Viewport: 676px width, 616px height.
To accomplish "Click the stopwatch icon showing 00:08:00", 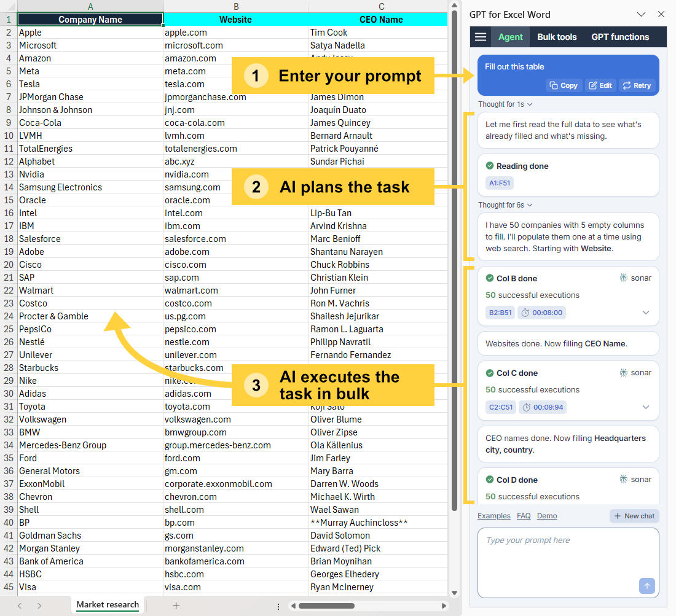I will click(x=524, y=313).
